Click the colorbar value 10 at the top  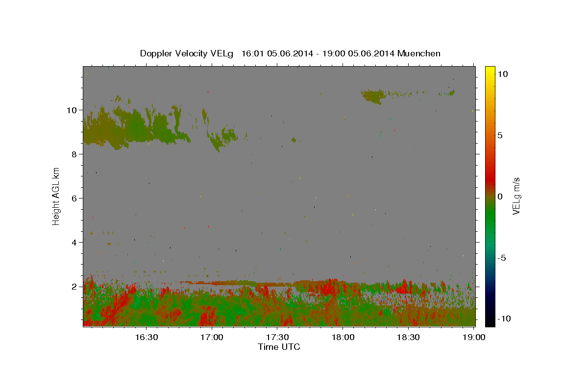pos(503,73)
